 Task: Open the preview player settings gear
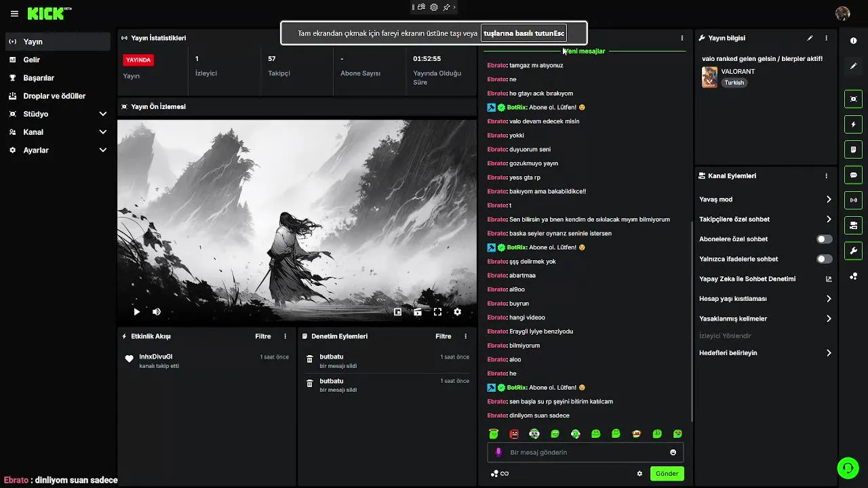coord(458,312)
